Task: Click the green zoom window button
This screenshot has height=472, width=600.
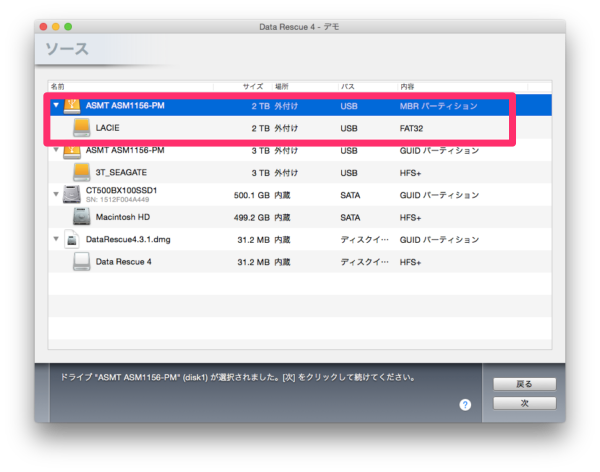Action: coord(68,26)
